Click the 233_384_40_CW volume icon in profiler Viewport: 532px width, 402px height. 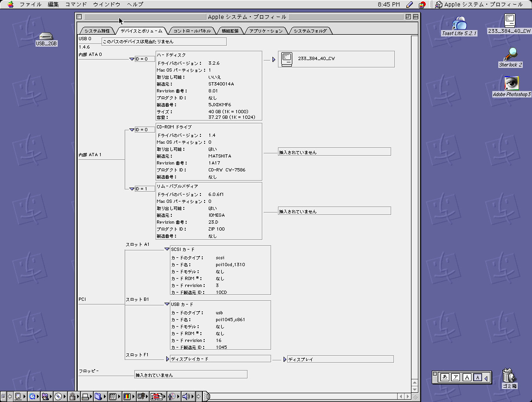tap(287, 59)
